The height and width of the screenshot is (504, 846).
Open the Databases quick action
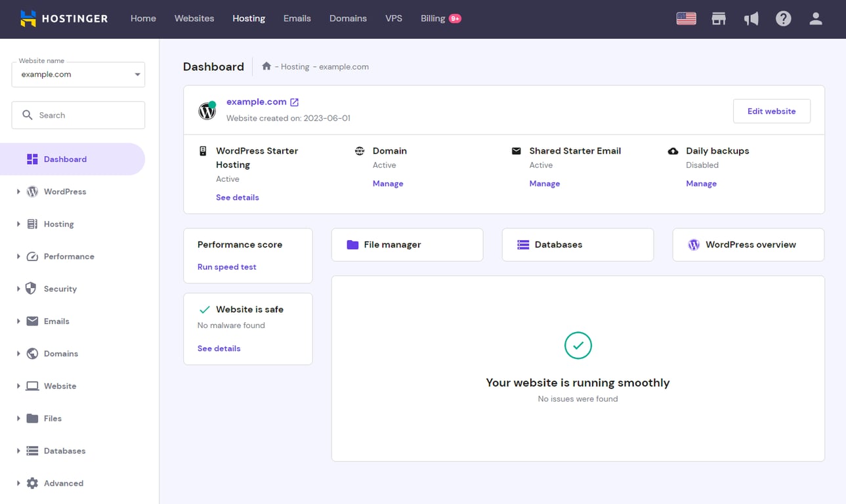(x=577, y=244)
